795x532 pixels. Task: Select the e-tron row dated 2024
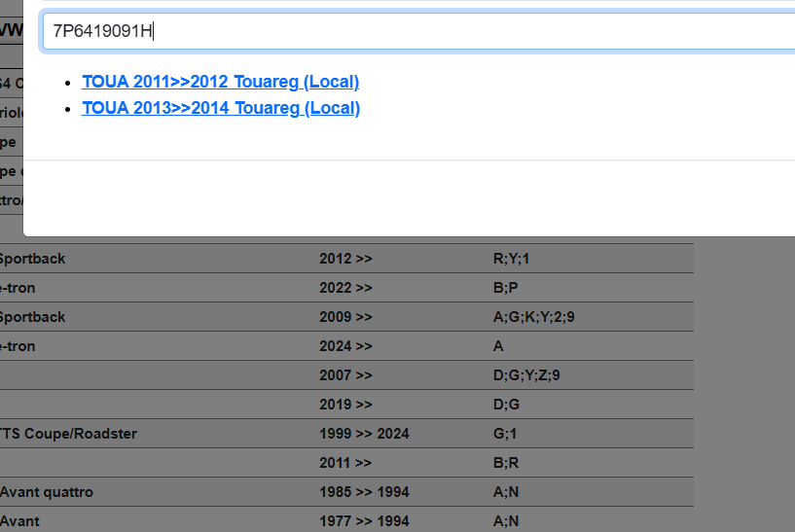18,346
